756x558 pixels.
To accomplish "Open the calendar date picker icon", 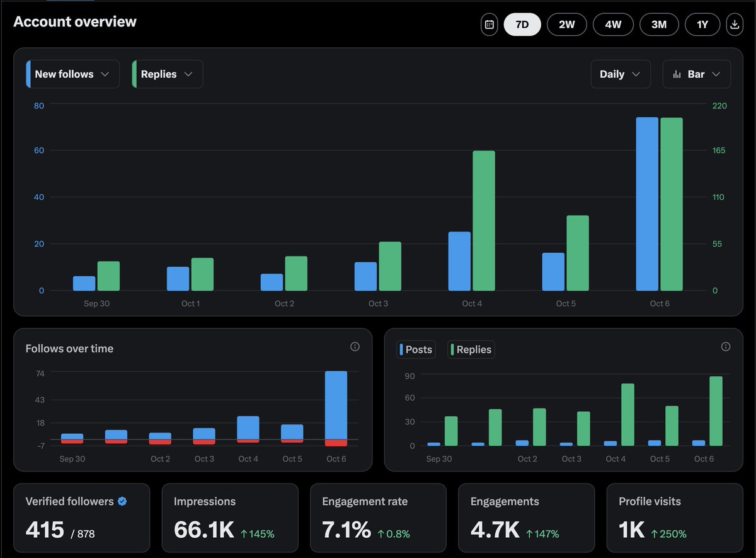I will point(490,25).
